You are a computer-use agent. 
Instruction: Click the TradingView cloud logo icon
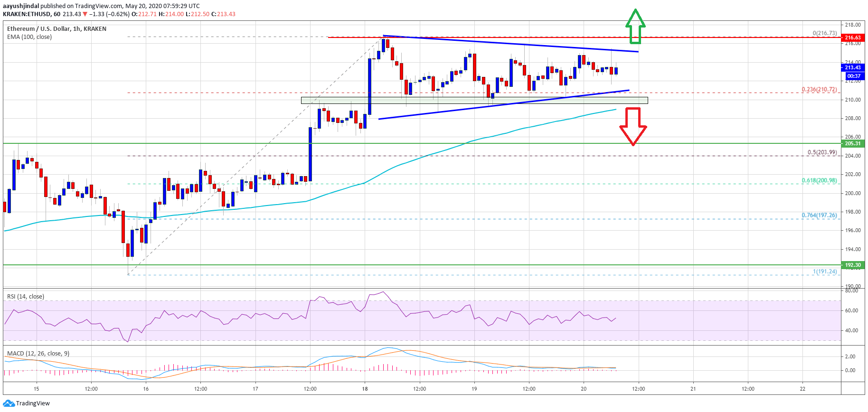point(9,403)
